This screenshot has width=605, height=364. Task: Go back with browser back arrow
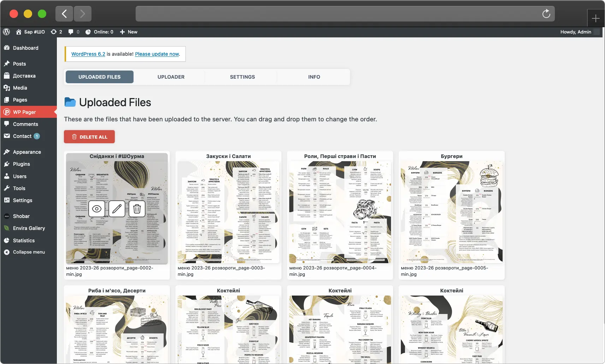64,14
